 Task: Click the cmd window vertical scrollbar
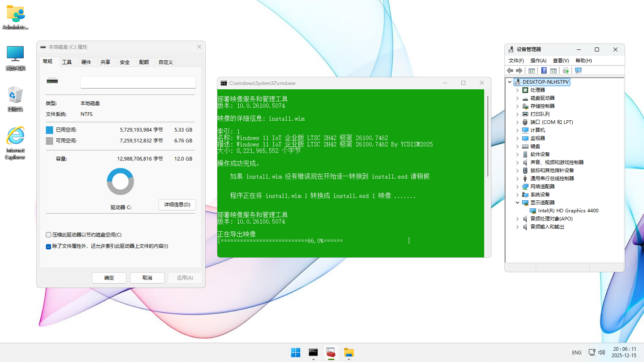(488, 136)
